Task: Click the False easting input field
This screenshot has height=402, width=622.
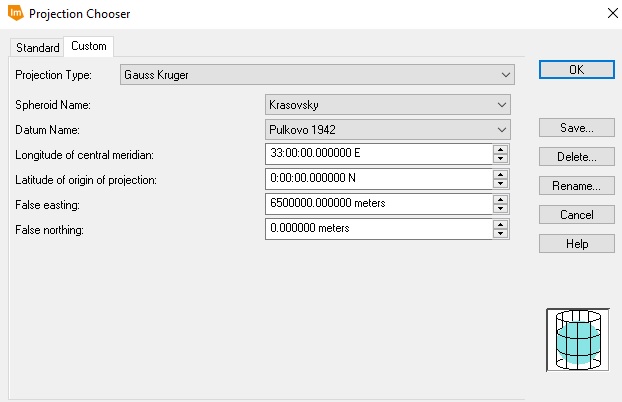Action: 378,204
